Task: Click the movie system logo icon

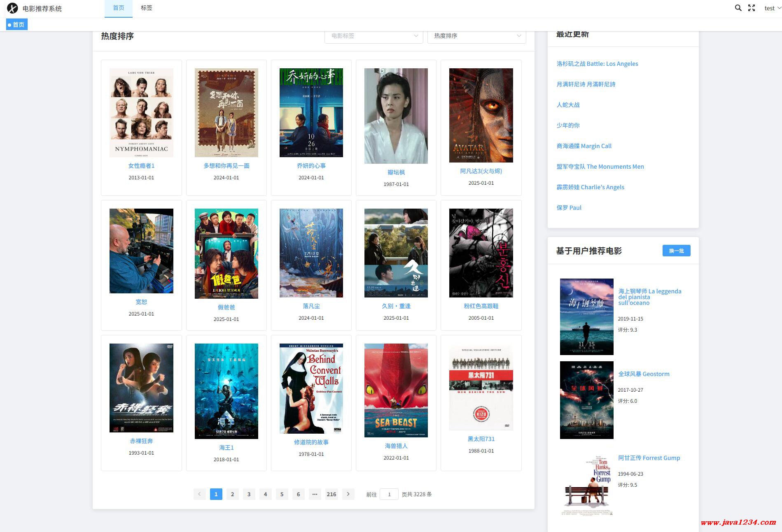Action: [x=12, y=8]
